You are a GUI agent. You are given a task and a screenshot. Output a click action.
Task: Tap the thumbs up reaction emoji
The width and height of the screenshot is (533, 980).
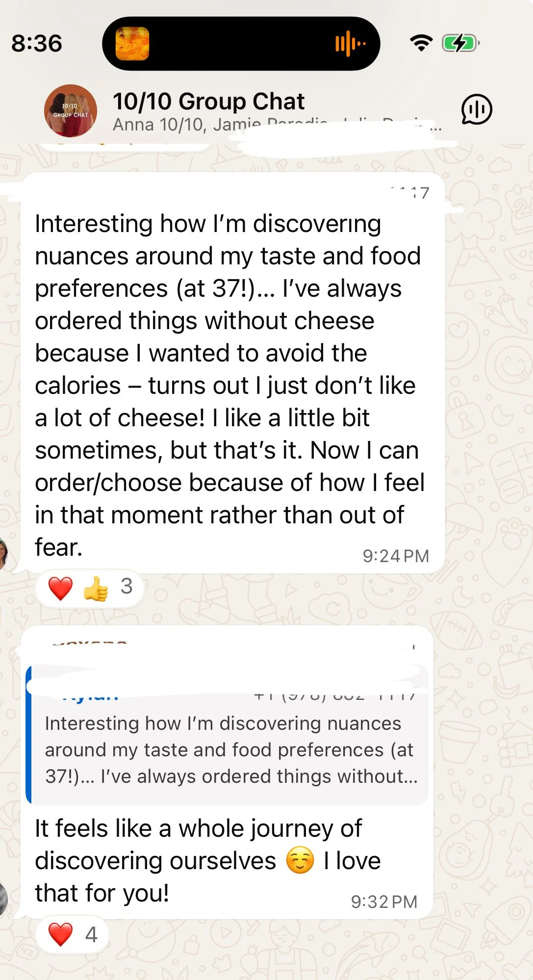pos(96,588)
